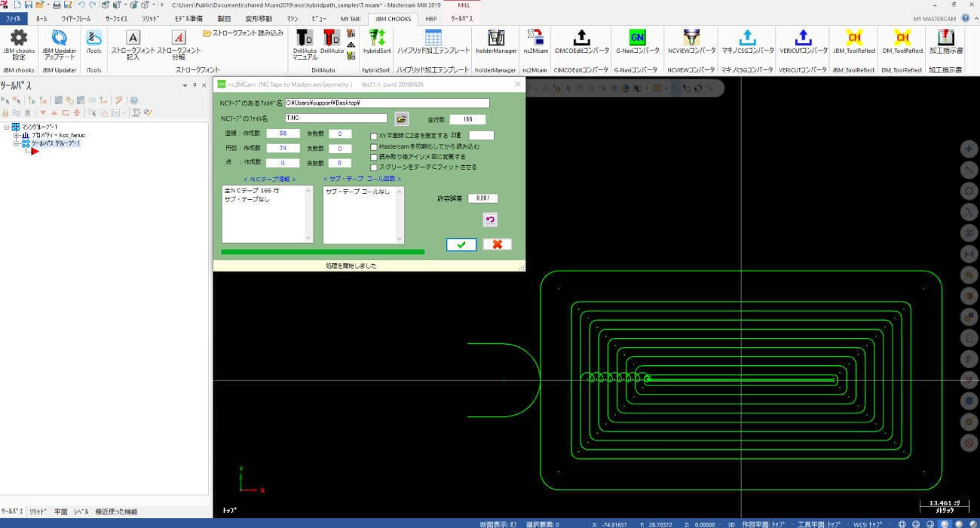This screenshot has height=528, width=980.
Task: Browse for NC tape file
Action: pyautogui.click(x=401, y=119)
